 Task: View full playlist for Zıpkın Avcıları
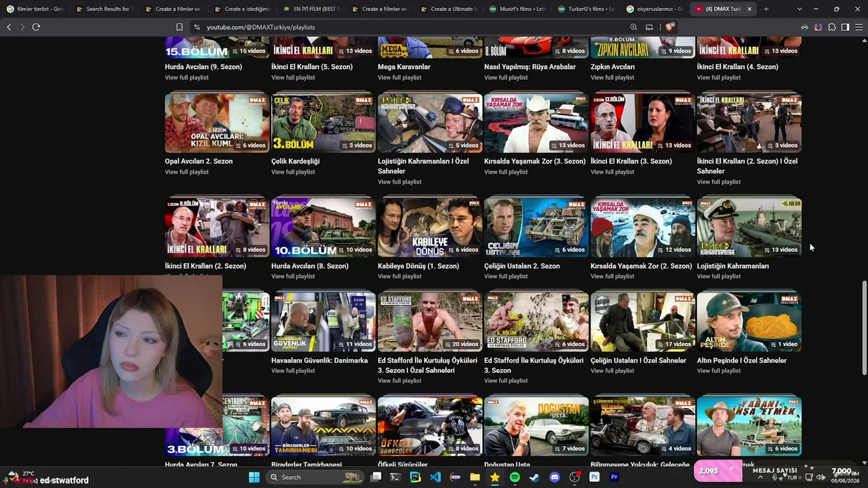[x=612, y=77]
